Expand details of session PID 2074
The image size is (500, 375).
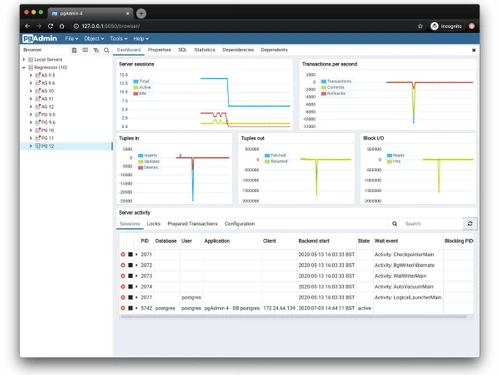click(x=136, y=286)
